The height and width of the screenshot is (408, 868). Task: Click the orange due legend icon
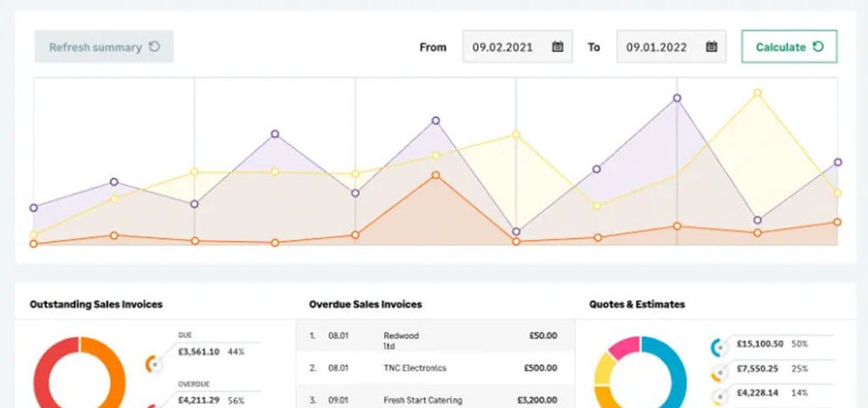154,364
